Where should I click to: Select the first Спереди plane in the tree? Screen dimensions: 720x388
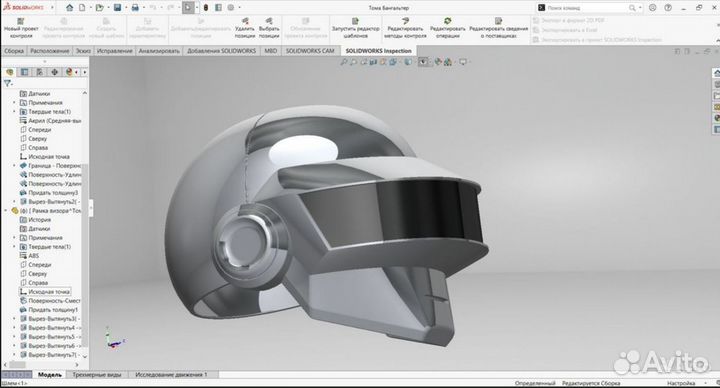35,129
